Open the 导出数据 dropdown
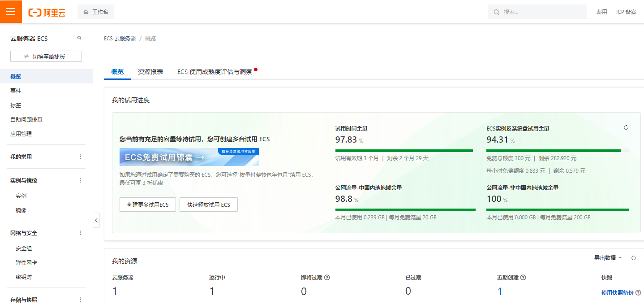 (x=608, y=258)
